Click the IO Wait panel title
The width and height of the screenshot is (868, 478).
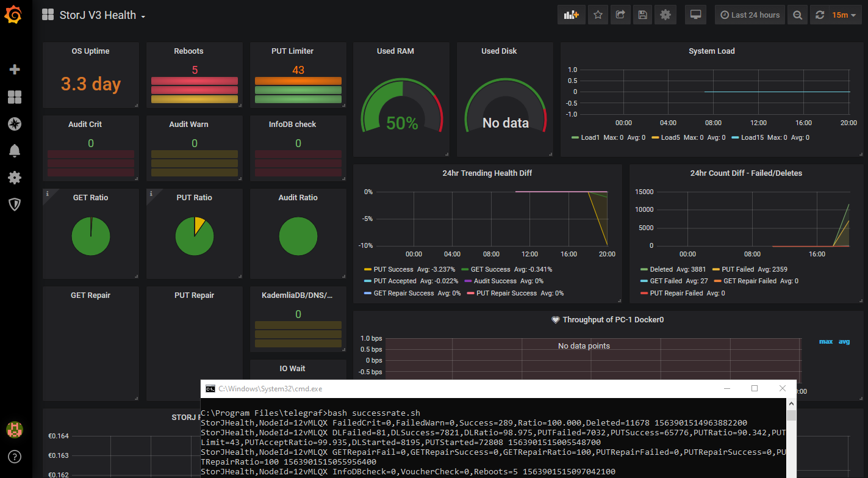[x=292, y=369]
